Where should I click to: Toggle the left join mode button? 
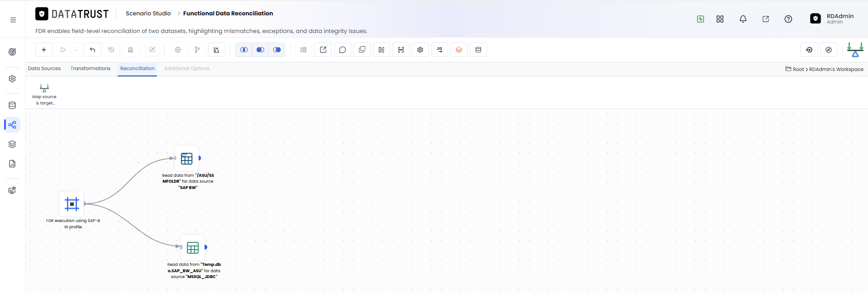click(x=244, y=50)
